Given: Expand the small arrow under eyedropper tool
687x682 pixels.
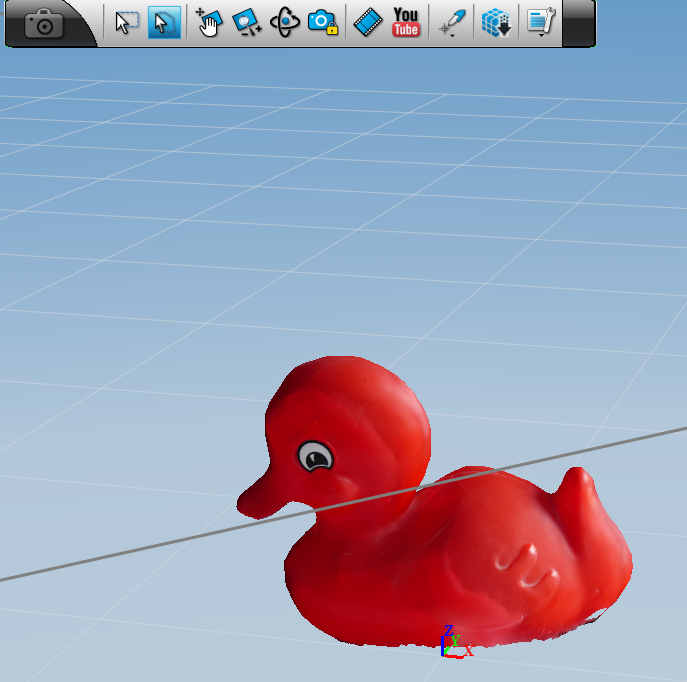Looking at the screenshot, I should click(x=452, y=35).
